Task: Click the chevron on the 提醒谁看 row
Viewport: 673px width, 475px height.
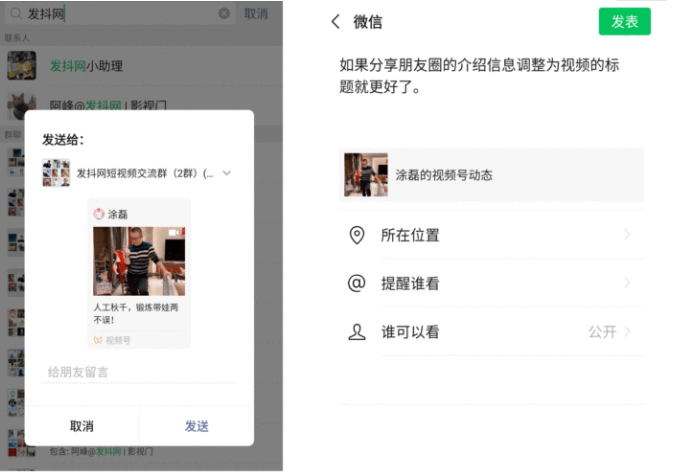Action: (x=627, y=283)
